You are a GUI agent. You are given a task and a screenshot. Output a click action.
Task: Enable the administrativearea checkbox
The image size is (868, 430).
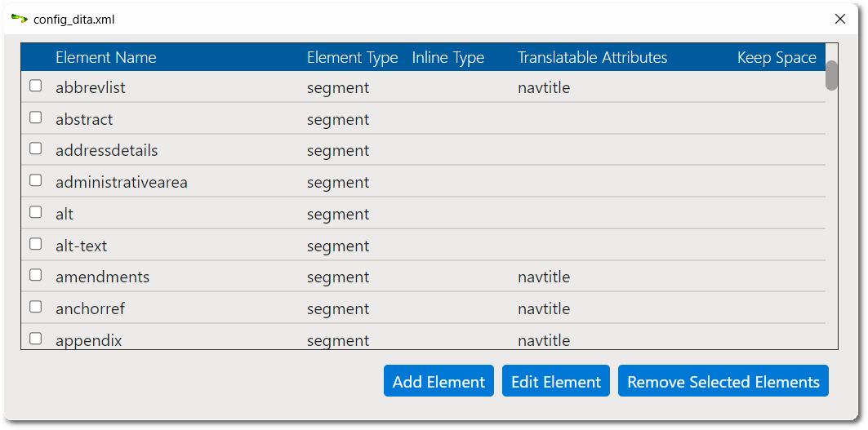pos(35,180)
